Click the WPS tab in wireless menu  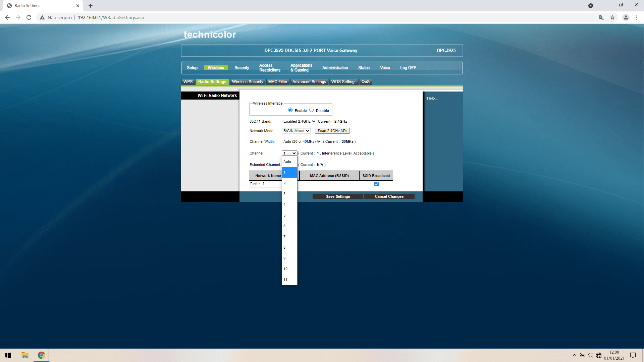pos(188,81)
